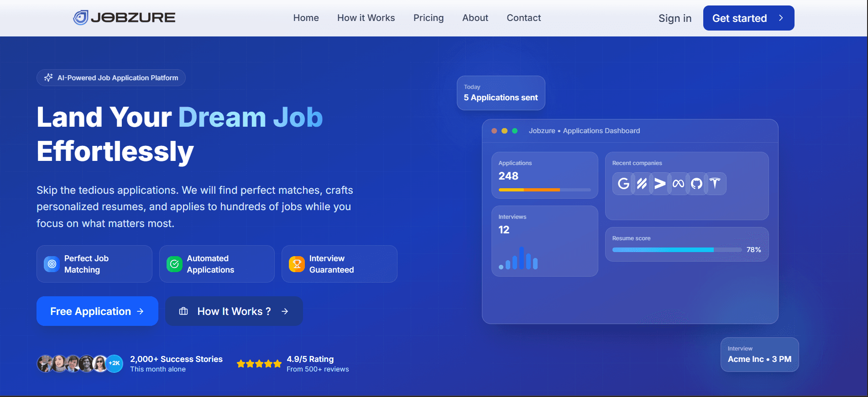
Task: Click the red window dot in dashboard
Action: (x=494, y=131)
